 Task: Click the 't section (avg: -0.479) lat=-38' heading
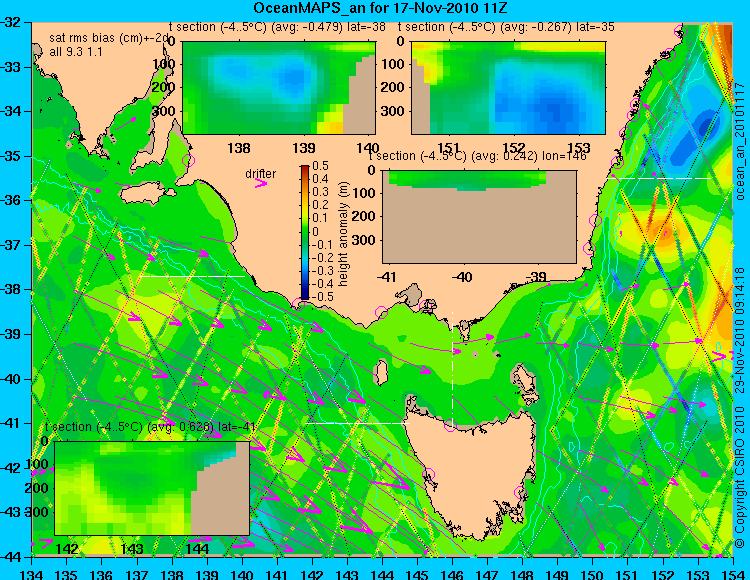(278, 27)
